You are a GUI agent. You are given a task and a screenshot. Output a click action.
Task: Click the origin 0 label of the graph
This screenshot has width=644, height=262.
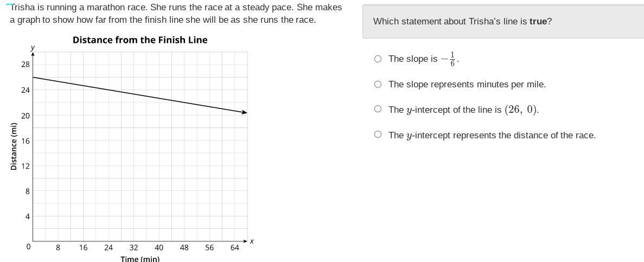(28, 247)
